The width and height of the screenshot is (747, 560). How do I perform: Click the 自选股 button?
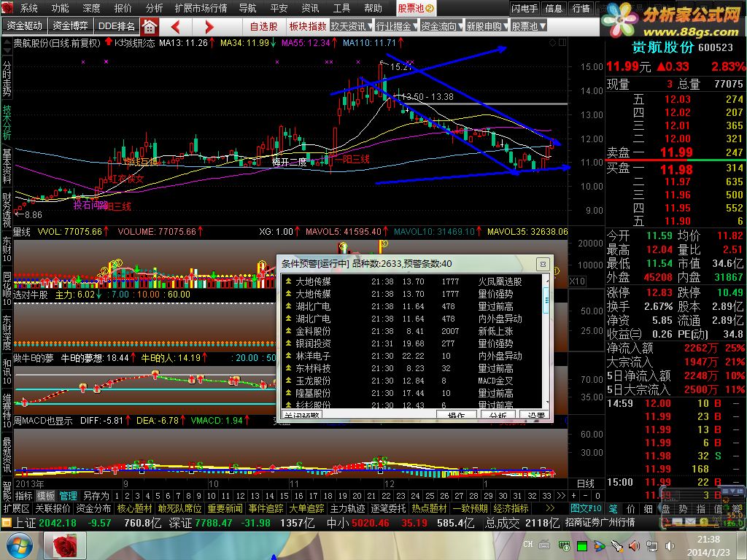(263, 27)
